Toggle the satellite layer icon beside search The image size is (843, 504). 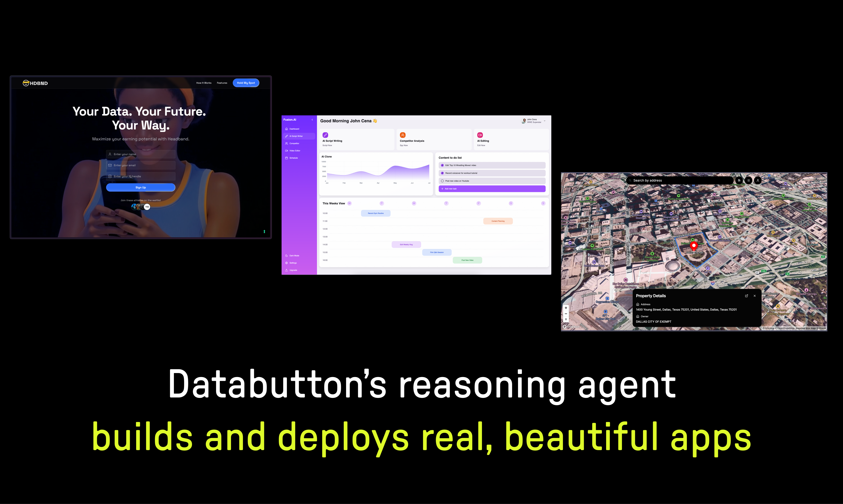[739, 180]
